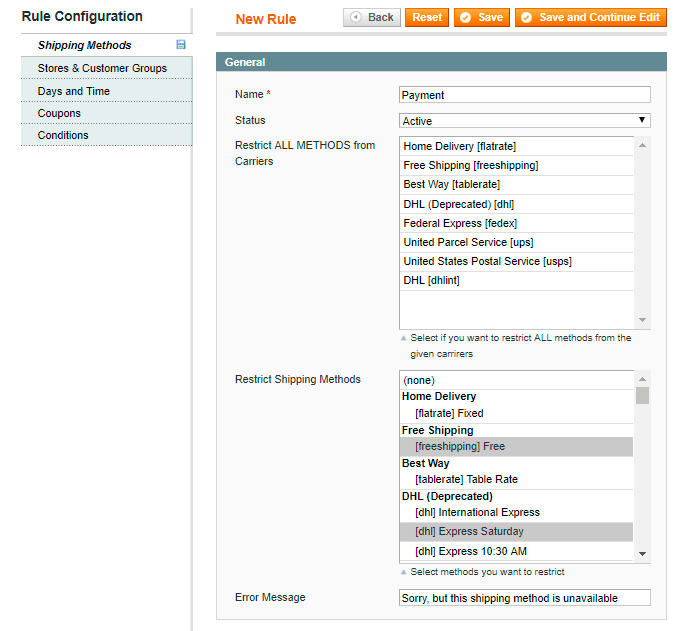Open the Coupons tab
Viewport: 685px width, 631px height.
[x=59, y=113]
